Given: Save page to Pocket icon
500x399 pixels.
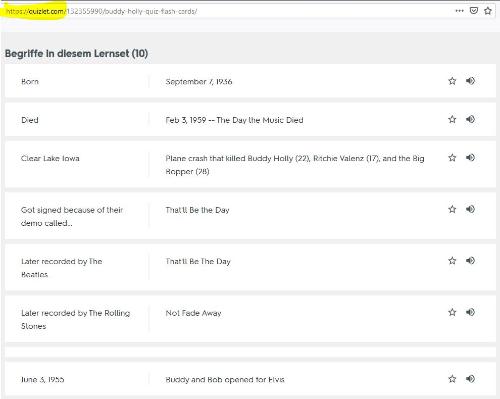Looking at the screenshot, I should pos(474,11).
